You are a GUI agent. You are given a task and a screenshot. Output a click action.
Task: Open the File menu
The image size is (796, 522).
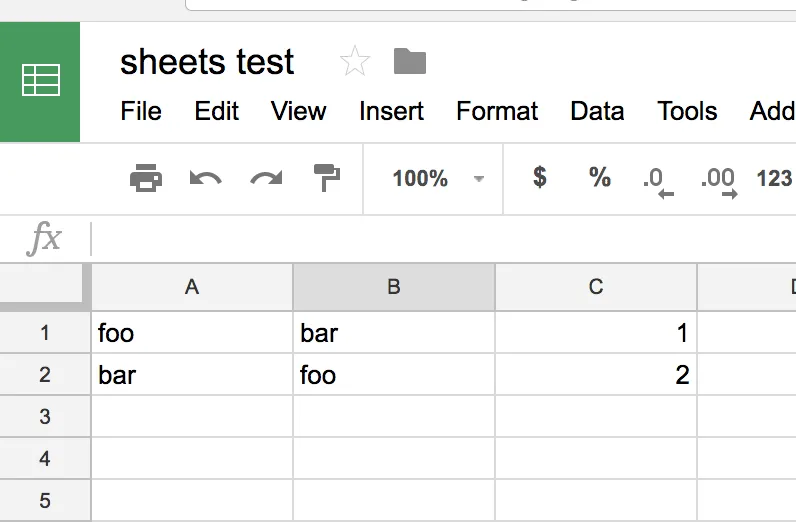click(141, 111)
